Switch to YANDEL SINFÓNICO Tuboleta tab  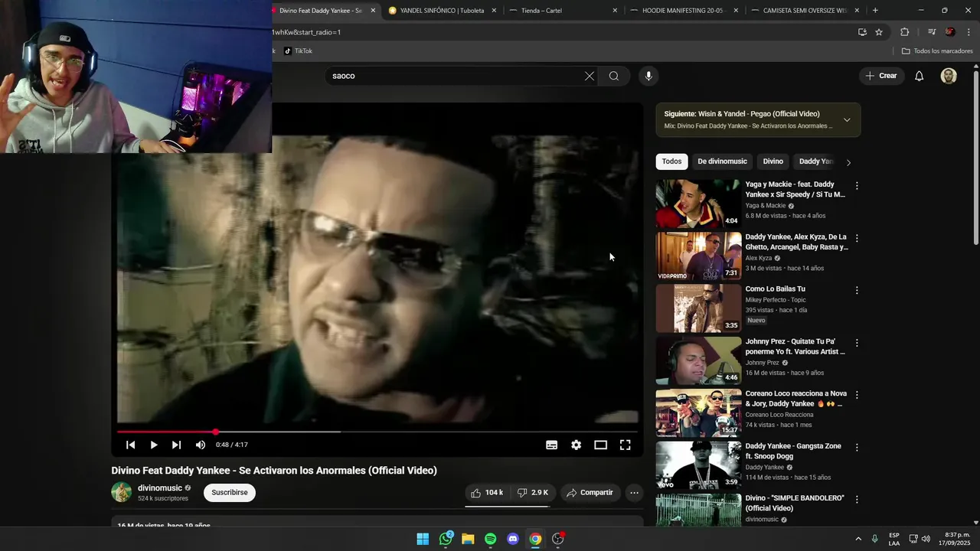point(442,11)
